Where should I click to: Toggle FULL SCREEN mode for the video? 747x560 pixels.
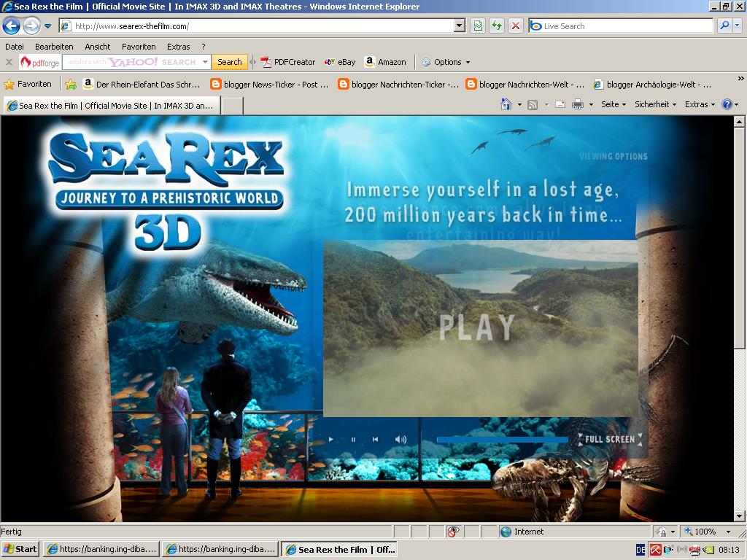[x=609, y=440]
